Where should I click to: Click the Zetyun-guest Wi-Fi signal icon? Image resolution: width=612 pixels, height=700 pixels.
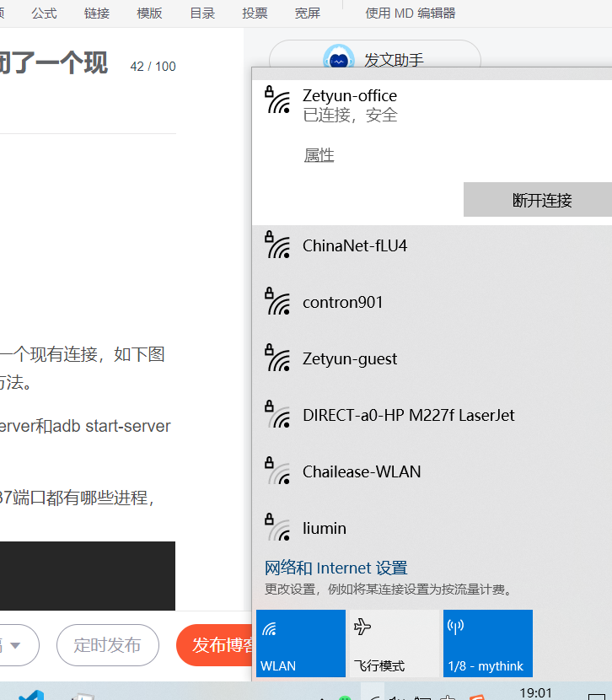277,358
